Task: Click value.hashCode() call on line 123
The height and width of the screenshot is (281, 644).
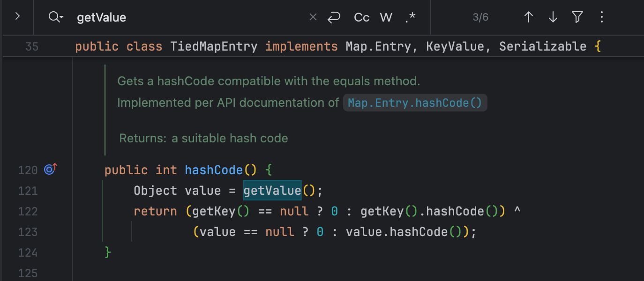Action: [404, 232]
